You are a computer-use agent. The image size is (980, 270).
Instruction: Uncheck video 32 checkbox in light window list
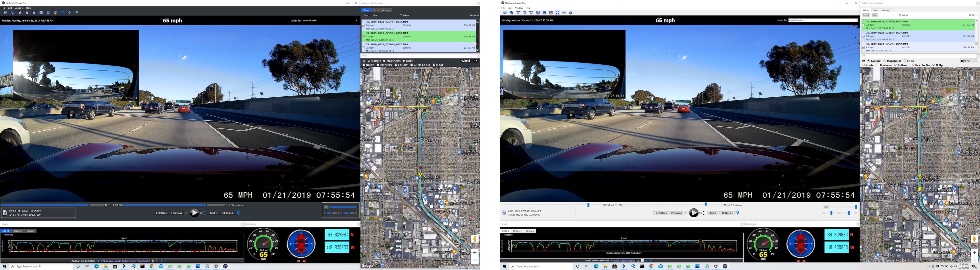863,36
